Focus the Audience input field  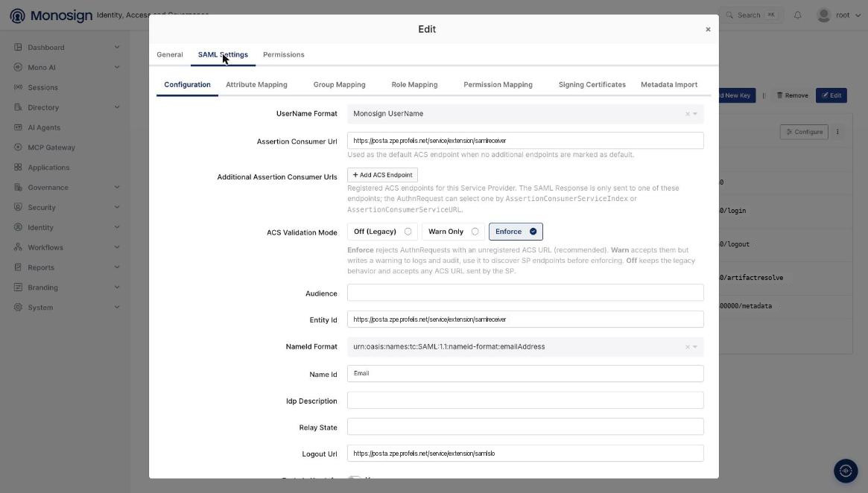(x=525, y=293)
